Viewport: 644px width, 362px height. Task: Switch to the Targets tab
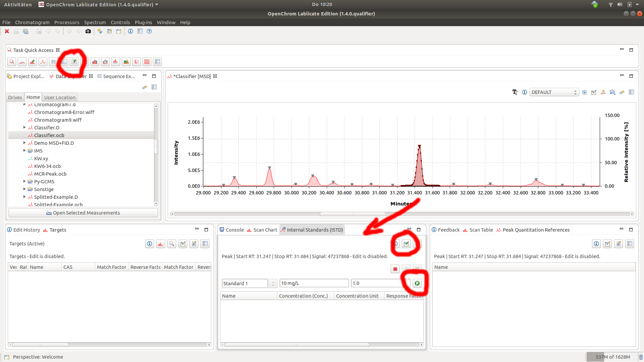tap(55, 230)
